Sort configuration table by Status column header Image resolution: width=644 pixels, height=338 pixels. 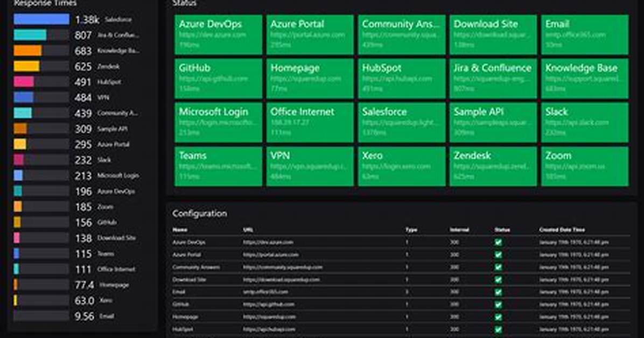pos(502,230)
